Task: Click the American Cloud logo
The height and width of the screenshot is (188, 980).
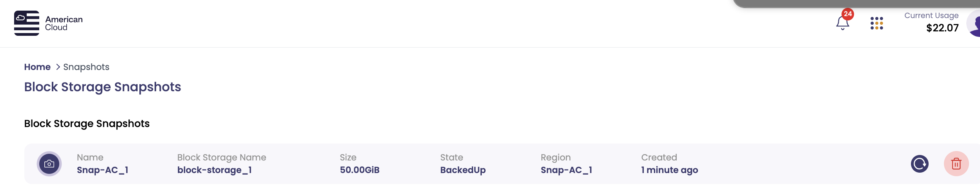Action: click(x=48, y=23)
